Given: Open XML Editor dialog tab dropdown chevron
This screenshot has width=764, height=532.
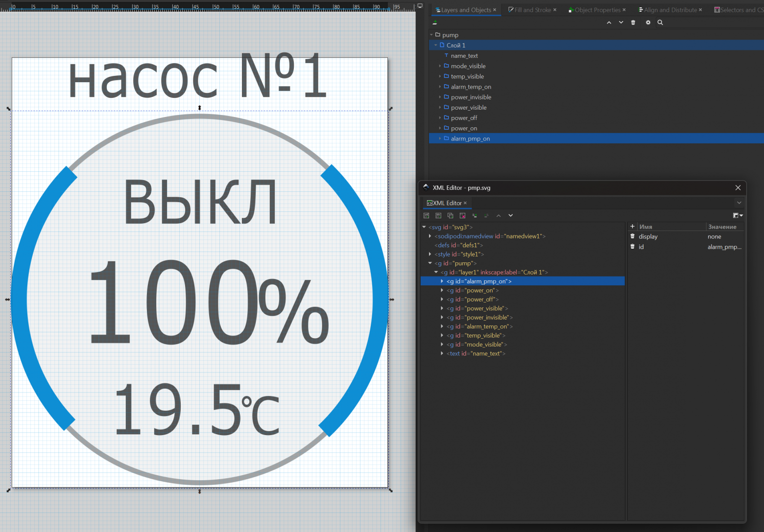Looking at the screenshot, I should point(739,203).
